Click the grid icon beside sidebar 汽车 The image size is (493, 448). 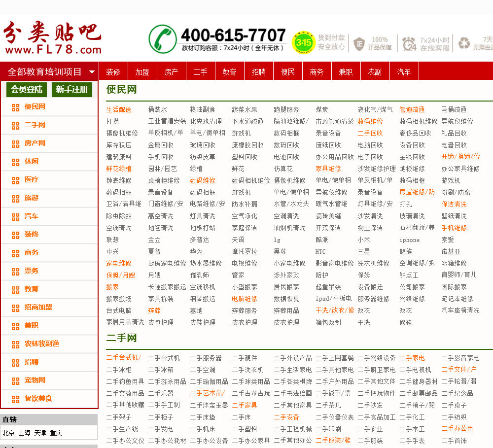click(15, 217)
